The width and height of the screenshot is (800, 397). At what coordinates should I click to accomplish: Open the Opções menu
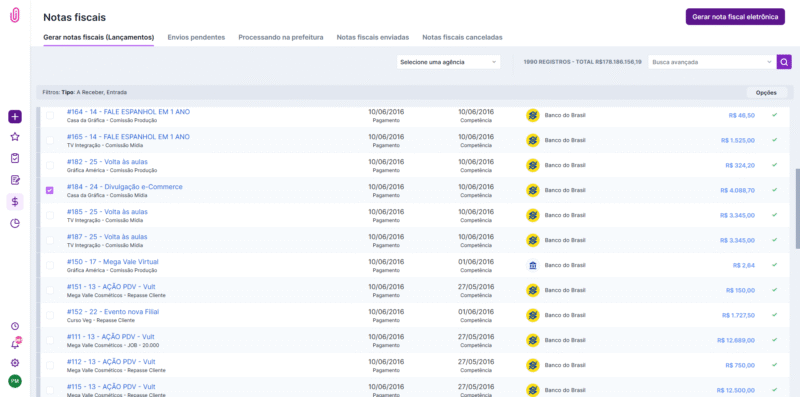(x=766, y=93)
